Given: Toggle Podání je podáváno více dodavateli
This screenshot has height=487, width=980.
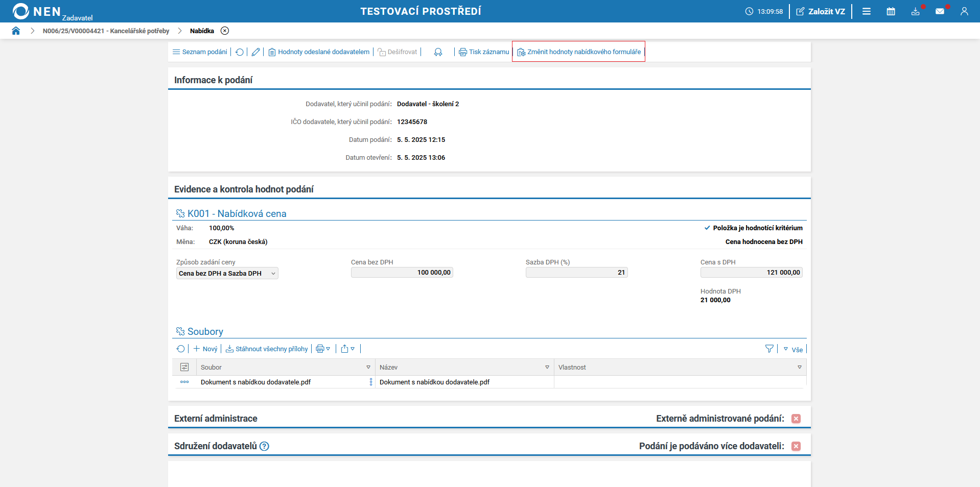Looking at the screenshot, I should pyautogui.click(x=796, y=446).
